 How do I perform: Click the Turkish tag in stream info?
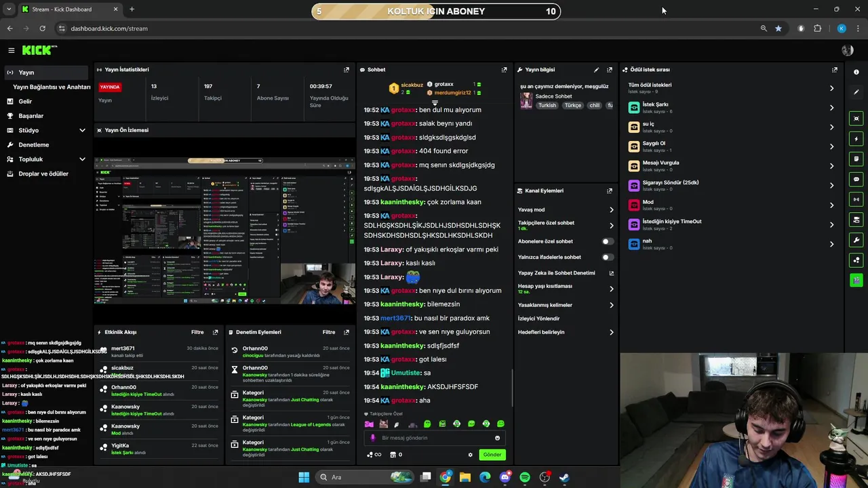547,106
